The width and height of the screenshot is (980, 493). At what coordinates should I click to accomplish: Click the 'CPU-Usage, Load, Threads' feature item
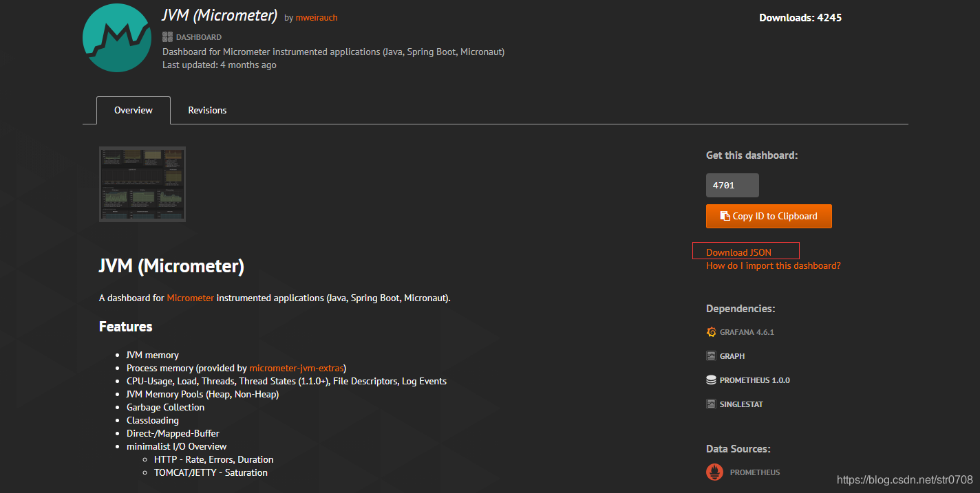tap(286, 381)
